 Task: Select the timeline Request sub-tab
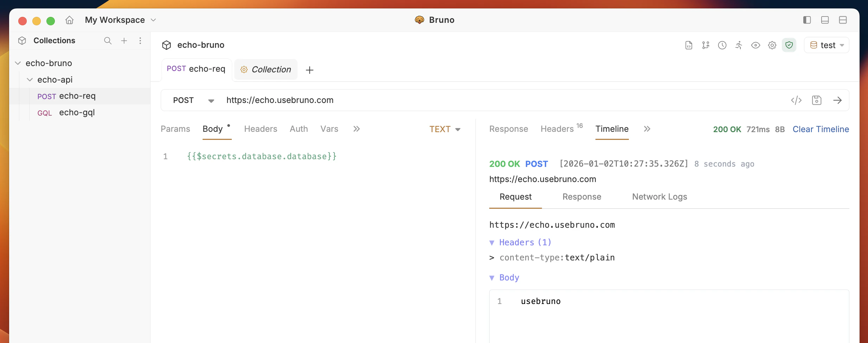(x=516, y=197)
